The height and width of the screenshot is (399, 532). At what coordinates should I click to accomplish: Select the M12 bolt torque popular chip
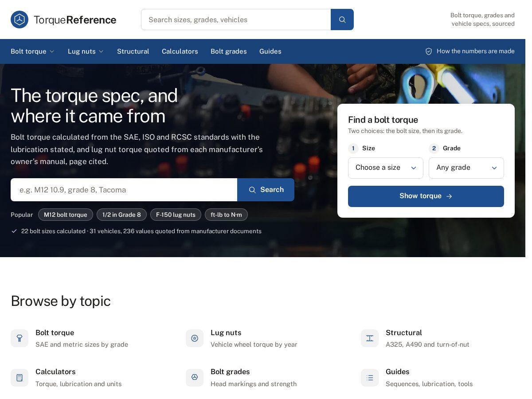(x=66, y=215)
